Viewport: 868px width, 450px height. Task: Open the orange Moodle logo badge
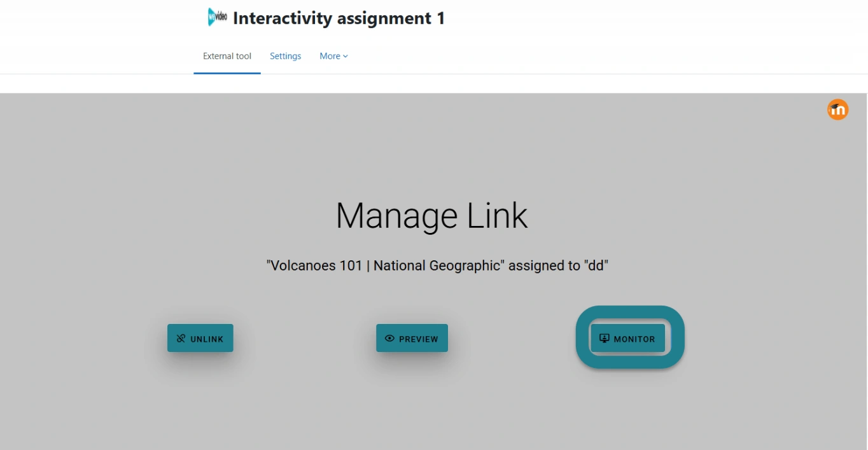(x=837, y=109)
